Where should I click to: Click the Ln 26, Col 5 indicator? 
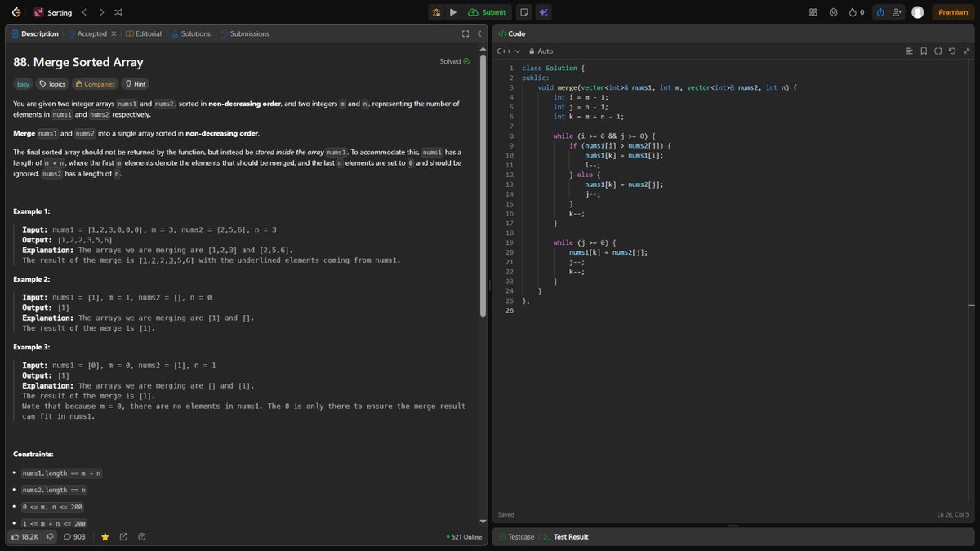pos(952,514)
